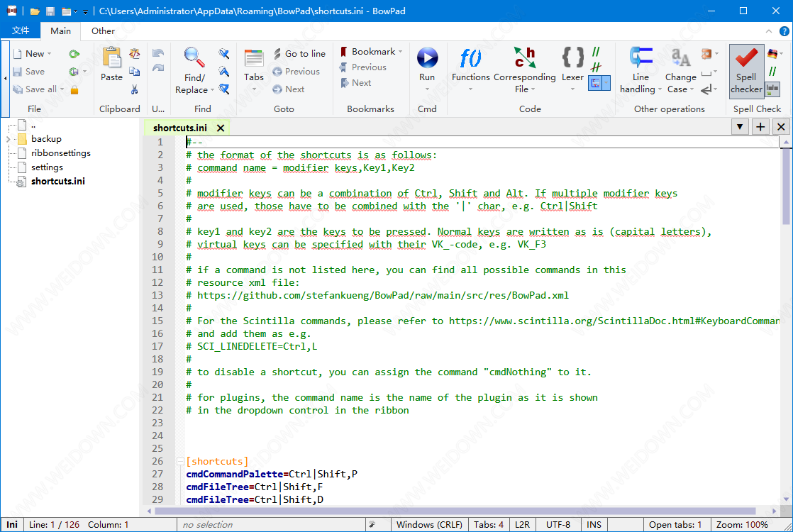Screen dimensions: 793x532
Task: Click the blue help question mark icon
Action: (784, 31)
